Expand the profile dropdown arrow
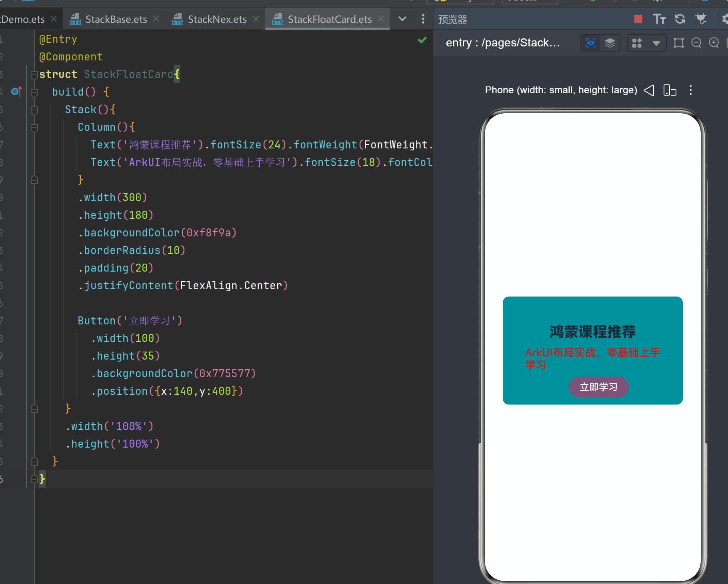Image resolution: width=728 pixels, height=584 pixels. click(656, 43)
